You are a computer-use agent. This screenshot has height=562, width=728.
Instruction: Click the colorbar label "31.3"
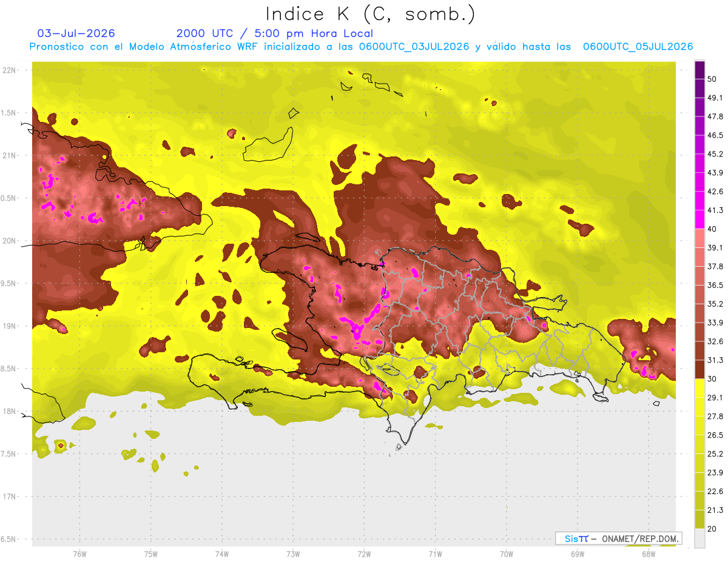[x=715, y=360]
